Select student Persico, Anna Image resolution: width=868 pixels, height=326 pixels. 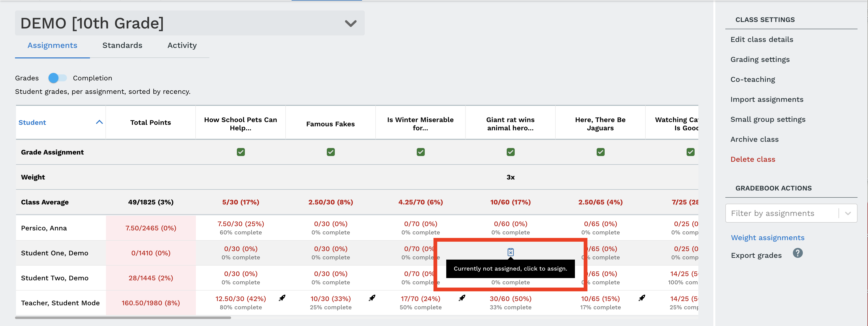click(x=44, y=228)
